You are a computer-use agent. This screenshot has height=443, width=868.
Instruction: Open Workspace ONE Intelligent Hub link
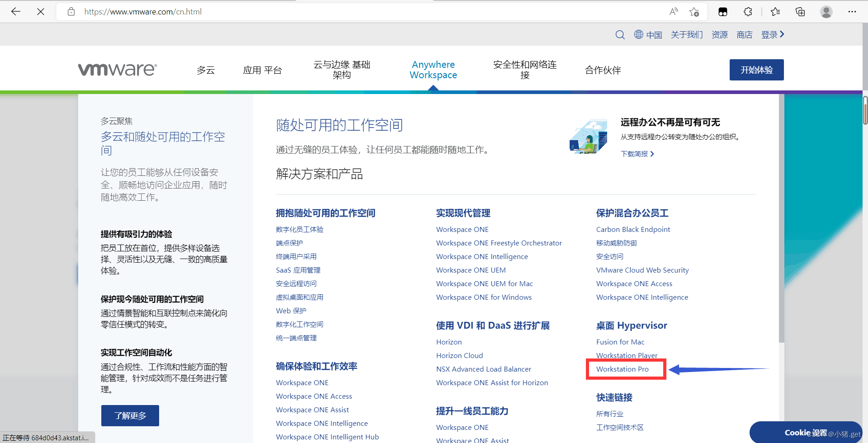pos(327,437)
